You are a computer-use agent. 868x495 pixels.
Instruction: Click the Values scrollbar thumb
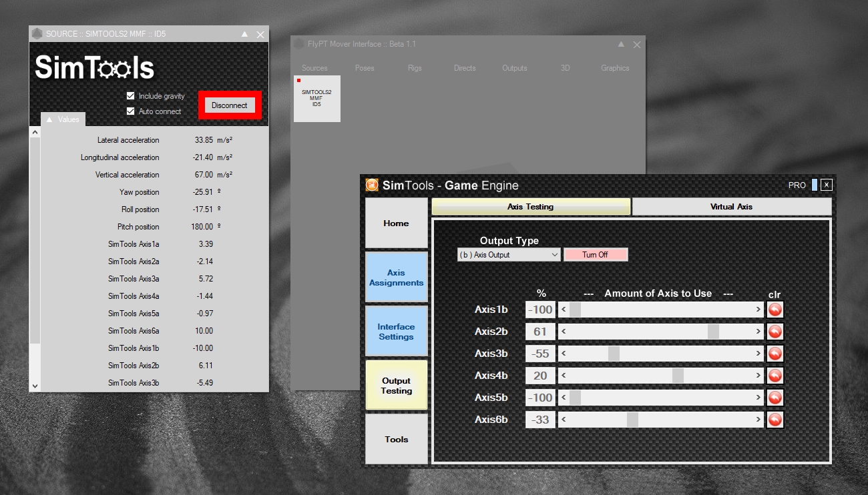point(35,241)
